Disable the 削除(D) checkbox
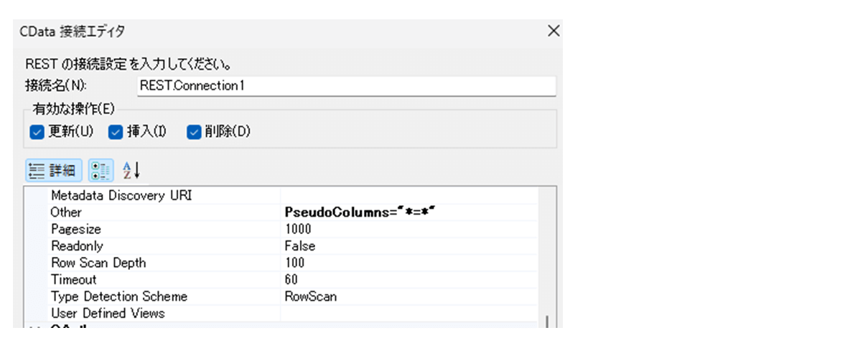The image size is (868, 343). tap(193, 133)
